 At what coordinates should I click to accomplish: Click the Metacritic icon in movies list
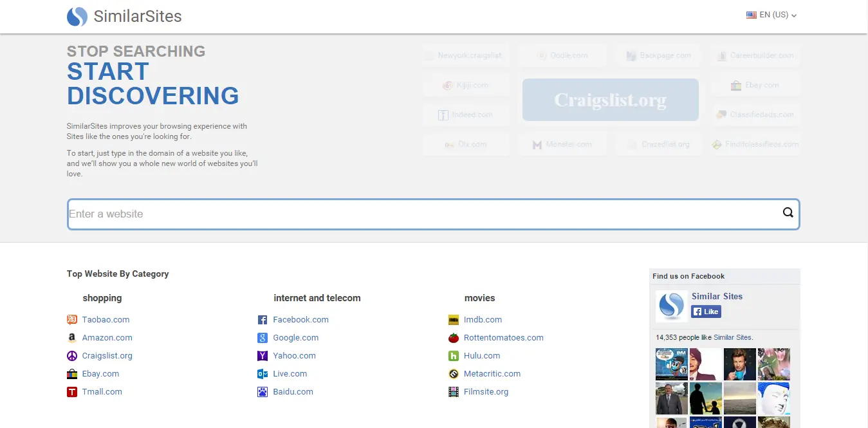point(452,373)
